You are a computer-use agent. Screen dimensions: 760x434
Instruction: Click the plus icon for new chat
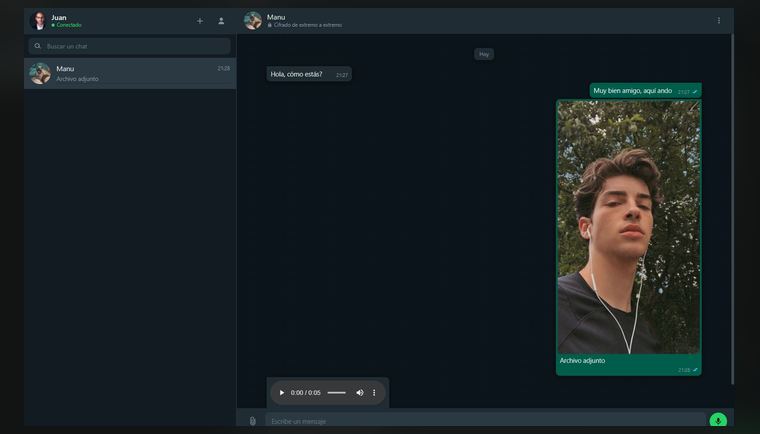[x=200, y=21]
